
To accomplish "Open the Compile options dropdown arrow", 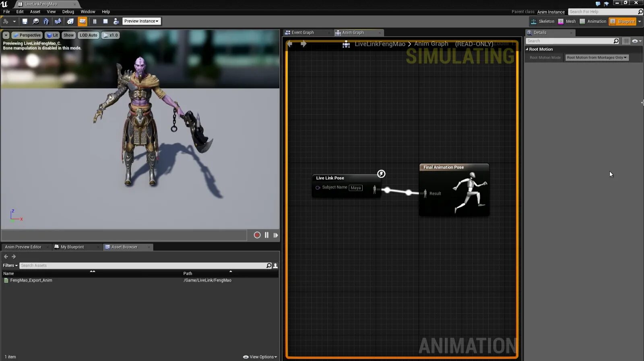I will click(14, 21).
